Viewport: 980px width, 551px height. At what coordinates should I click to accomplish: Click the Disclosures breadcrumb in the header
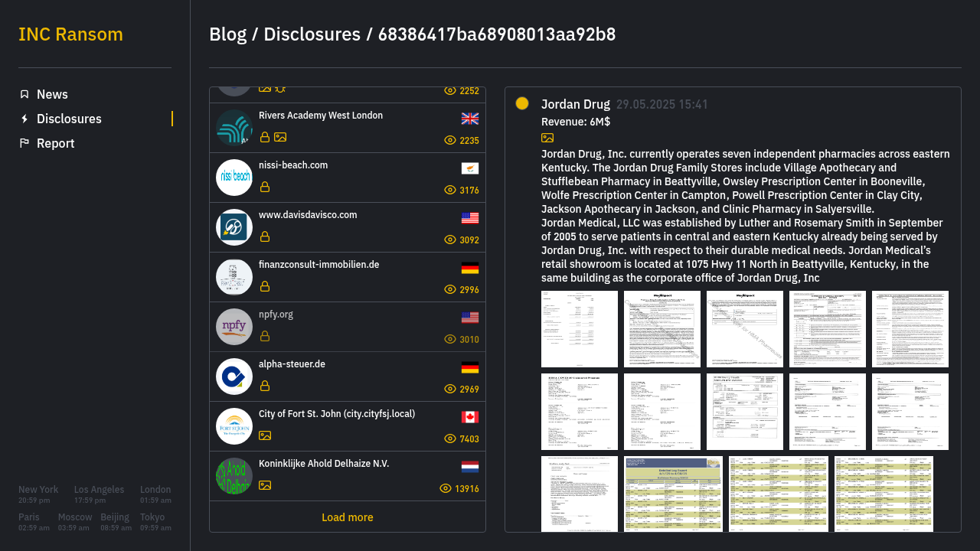tap(312, 34)
